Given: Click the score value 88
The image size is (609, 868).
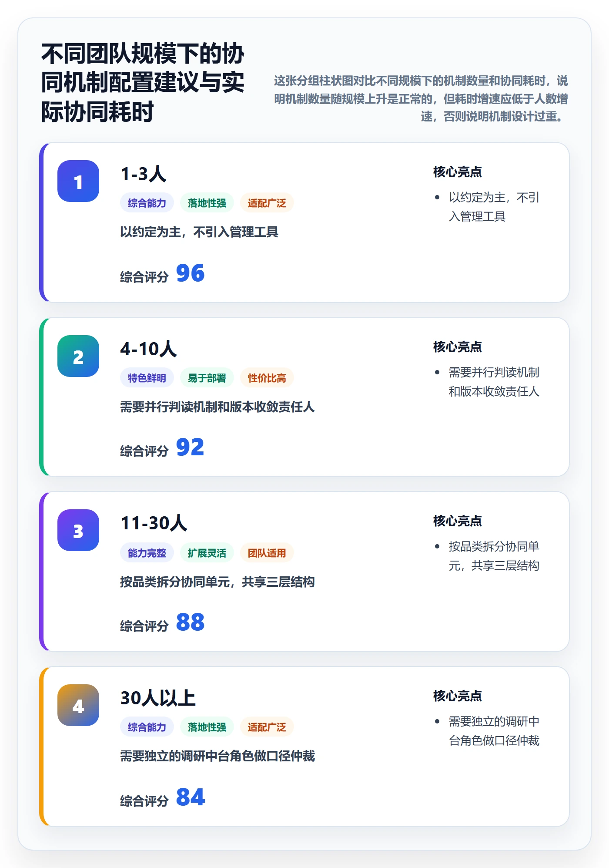Looking at the screenshot, I should pos(190,622).
